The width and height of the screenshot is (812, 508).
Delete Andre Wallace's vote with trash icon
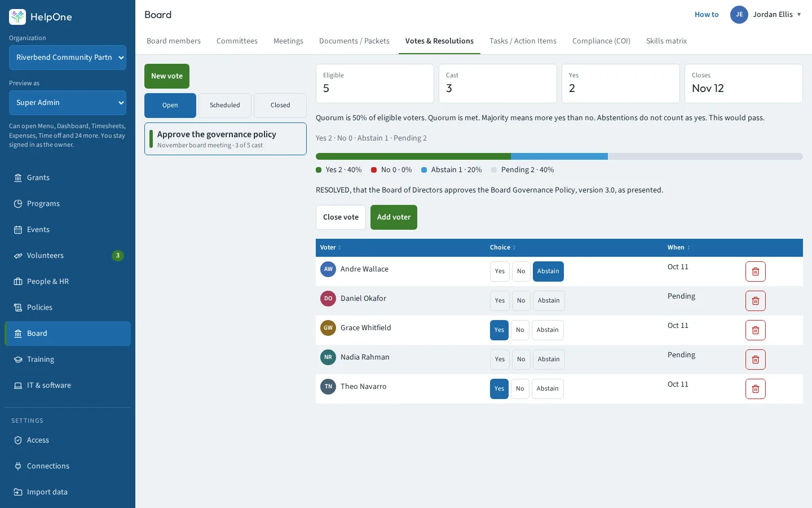pos(756,271)
